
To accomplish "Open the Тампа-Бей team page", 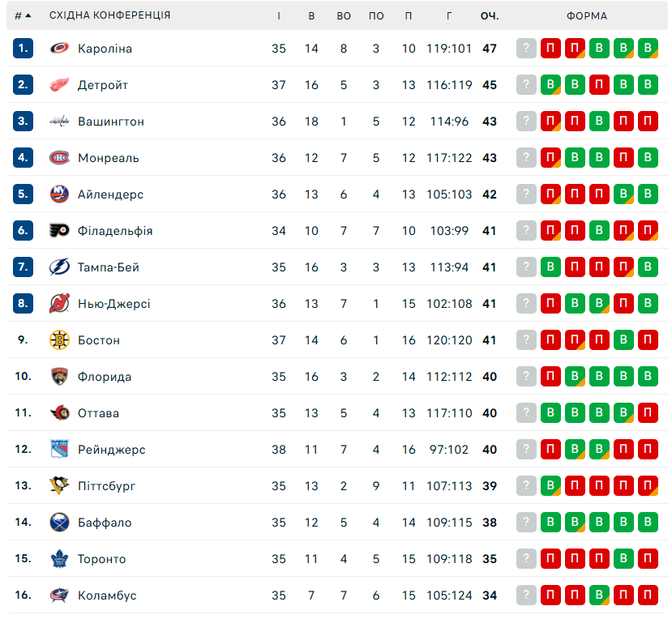I will (x=109, y=267).
